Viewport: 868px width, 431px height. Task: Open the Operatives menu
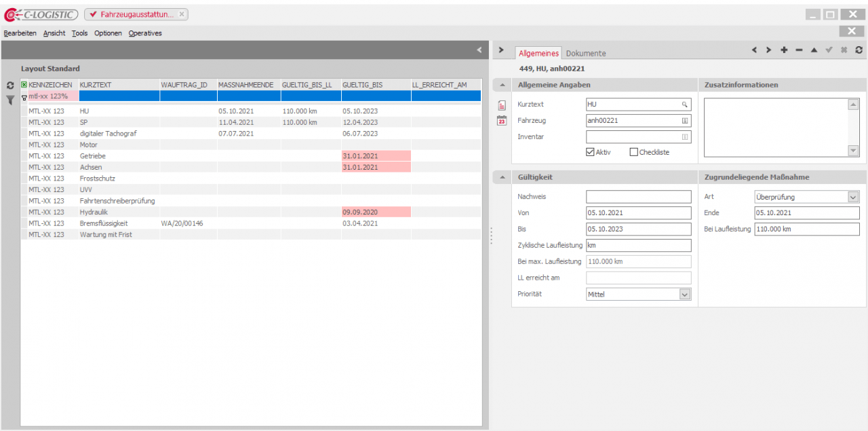(145, 33)
